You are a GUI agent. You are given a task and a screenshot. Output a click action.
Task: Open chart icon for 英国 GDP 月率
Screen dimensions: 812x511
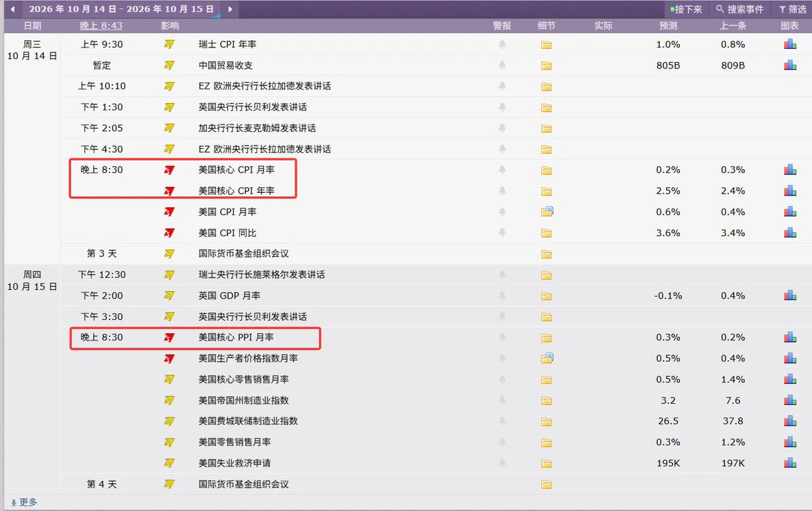click(790, 296)
